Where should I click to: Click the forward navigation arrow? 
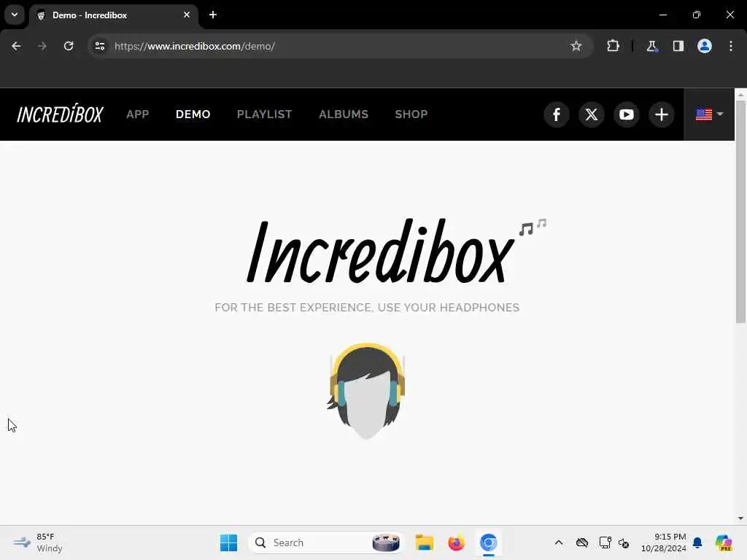click(x=42, y=46)
